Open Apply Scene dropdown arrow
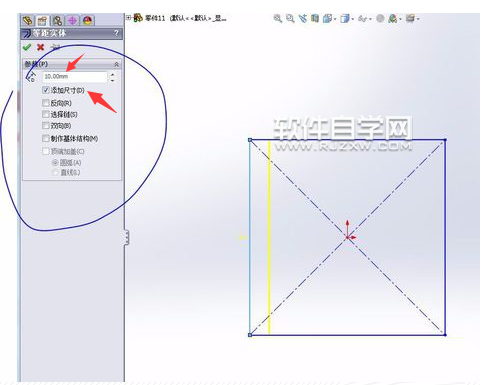The height and width of the screenshot is (385, 488). [x=400, y=19]
